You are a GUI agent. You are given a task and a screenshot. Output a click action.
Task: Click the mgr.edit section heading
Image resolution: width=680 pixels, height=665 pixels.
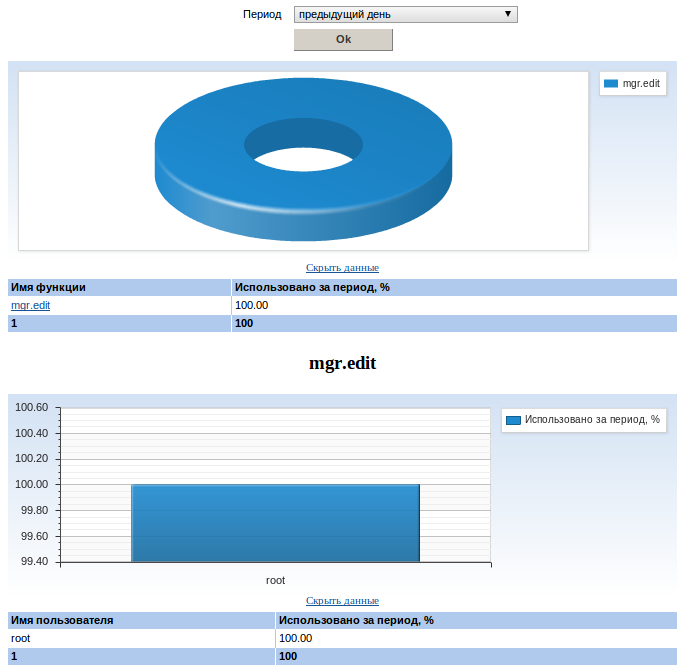342,364
